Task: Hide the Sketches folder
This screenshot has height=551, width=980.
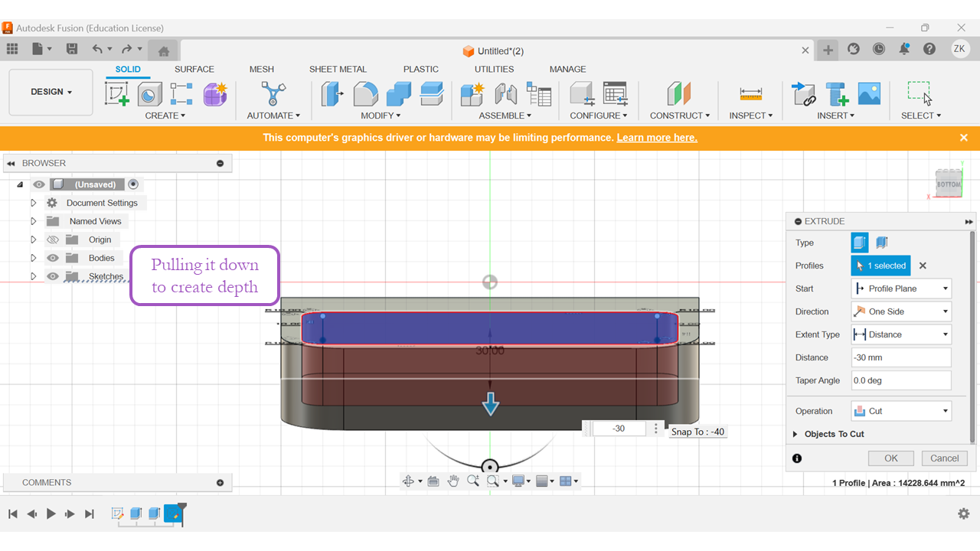Action: pyautogui.click(x=53, y=276)
